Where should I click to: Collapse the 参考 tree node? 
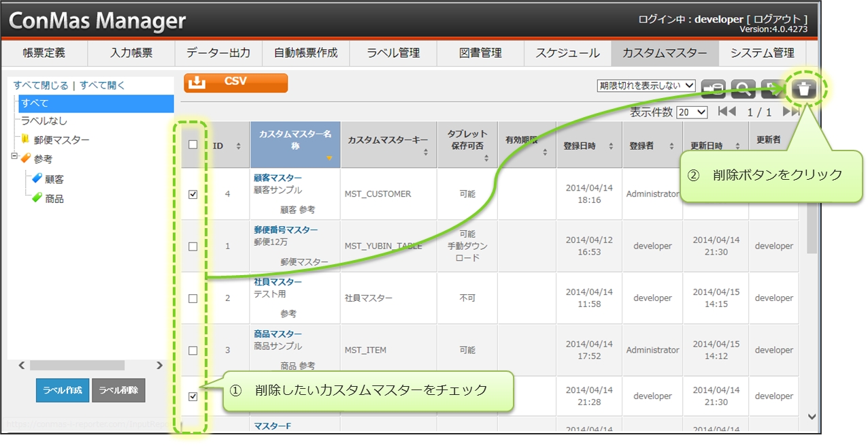(14, 157)
